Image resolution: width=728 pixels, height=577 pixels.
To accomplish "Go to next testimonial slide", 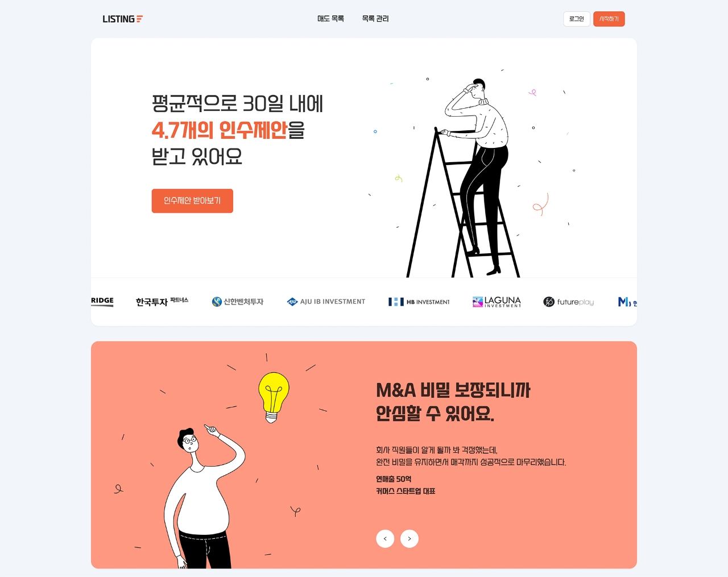I will [x=409, y=539].
